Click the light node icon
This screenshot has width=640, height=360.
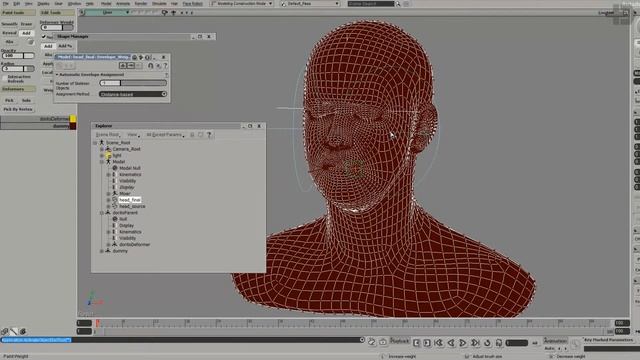(108, 156)
